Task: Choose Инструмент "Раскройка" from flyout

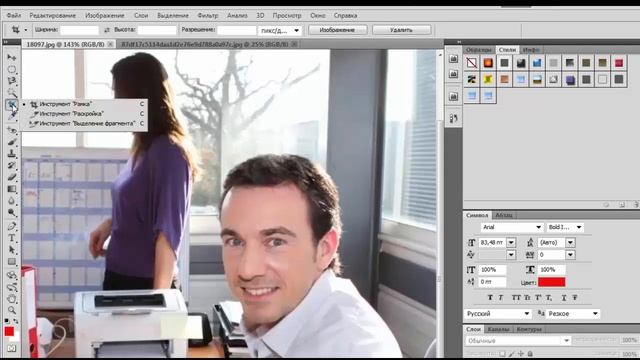Action: [x=71, y=113]
